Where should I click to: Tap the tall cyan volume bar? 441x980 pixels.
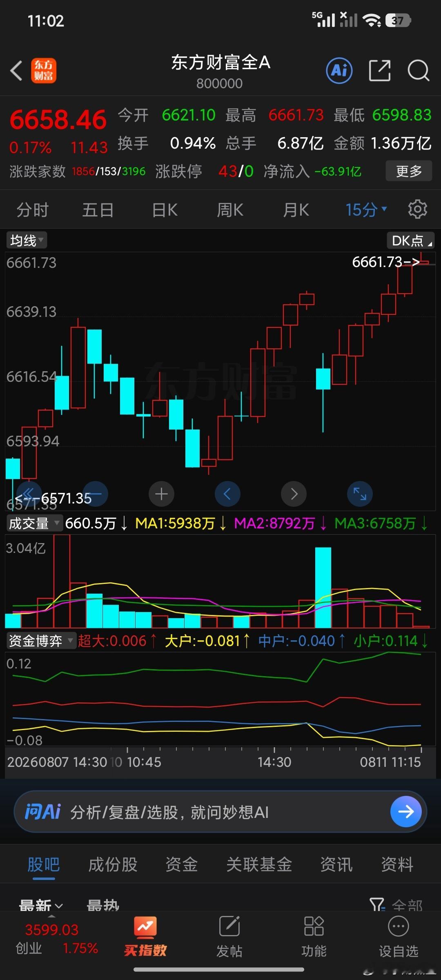(323, 588)
